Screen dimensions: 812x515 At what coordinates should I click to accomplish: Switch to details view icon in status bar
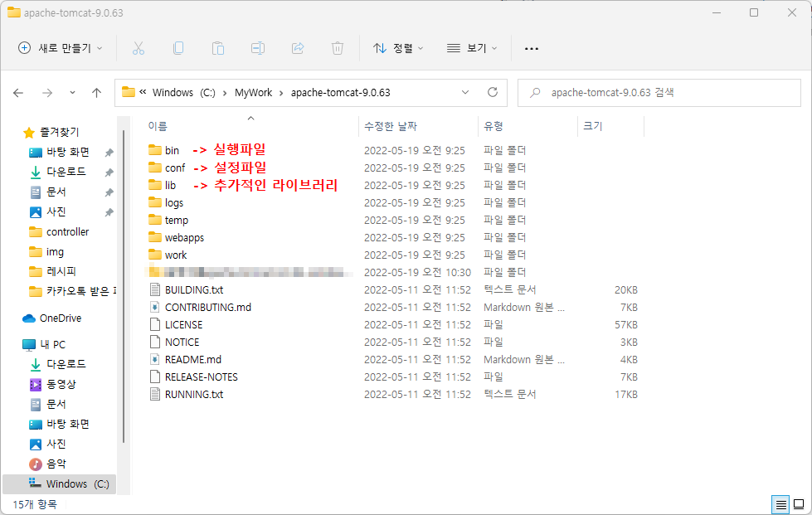coord(781,504)
